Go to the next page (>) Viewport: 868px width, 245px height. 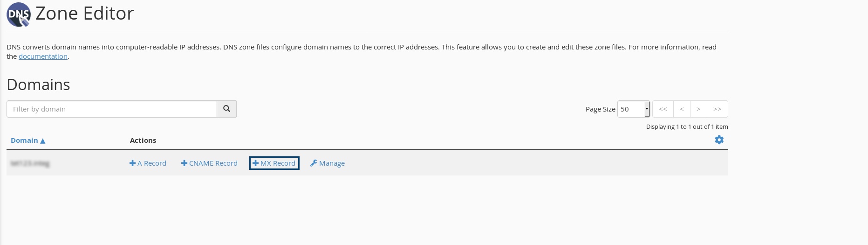[698, 109]
